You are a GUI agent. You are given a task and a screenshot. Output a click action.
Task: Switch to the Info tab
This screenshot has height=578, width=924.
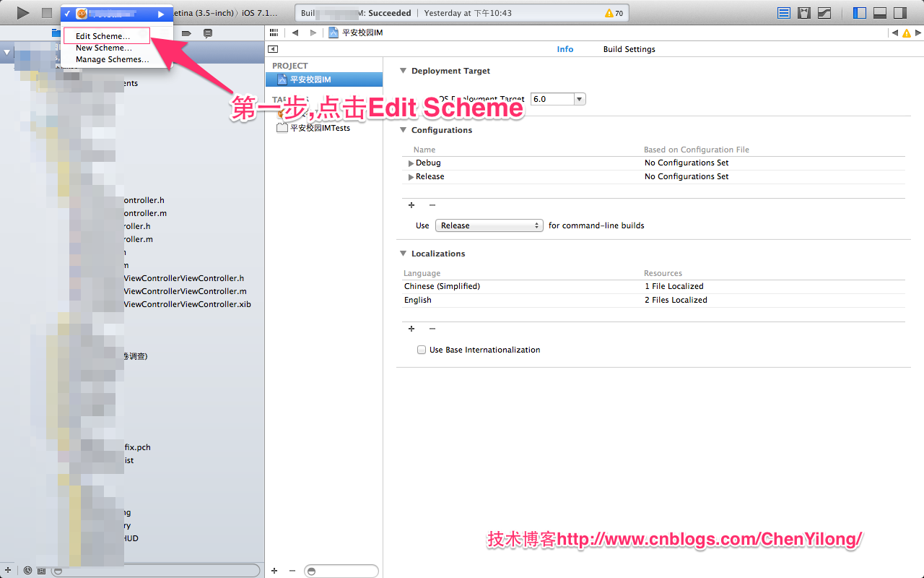click(565, 49)
